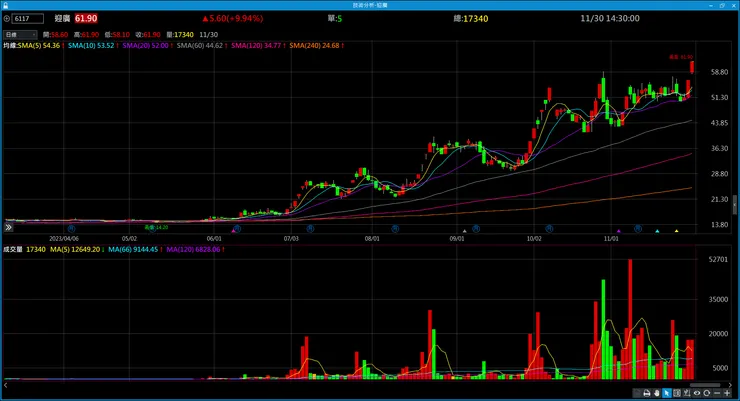Click the timestamp 11/30 14:30:00
740x401 pixels.
[x=610, y=18]
